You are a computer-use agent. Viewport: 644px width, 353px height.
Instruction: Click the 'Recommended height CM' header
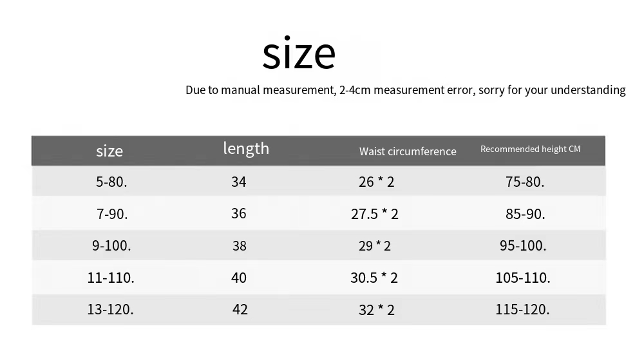(x=530, y=149)
